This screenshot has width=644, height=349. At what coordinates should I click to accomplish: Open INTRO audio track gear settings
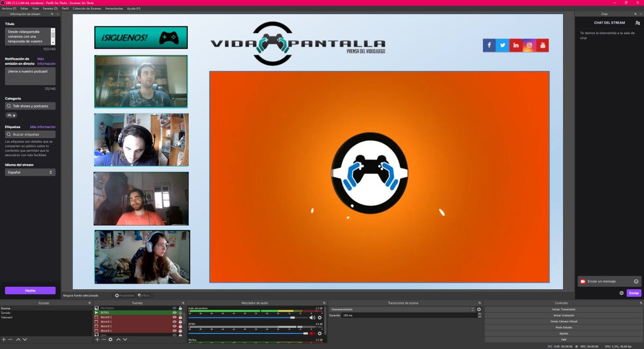pyautogui.click(x=320, y=333)
